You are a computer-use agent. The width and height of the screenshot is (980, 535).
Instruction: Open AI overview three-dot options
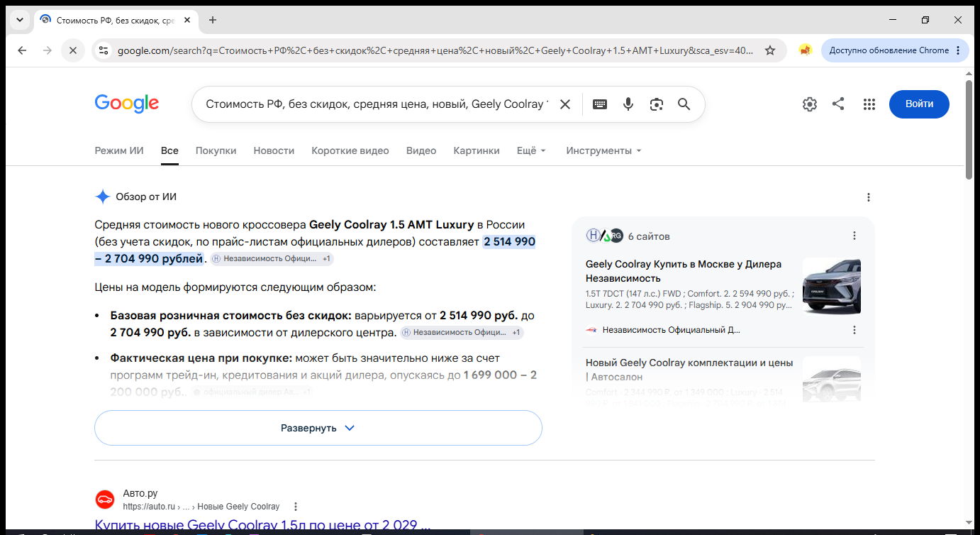[869, 197]
